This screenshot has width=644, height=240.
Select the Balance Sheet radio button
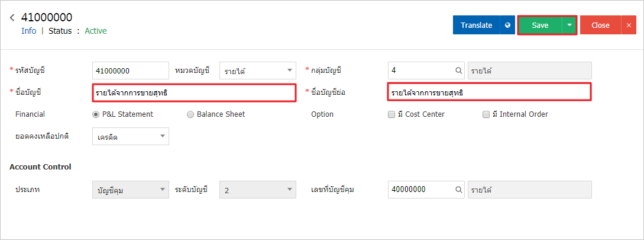click(190, 114)
